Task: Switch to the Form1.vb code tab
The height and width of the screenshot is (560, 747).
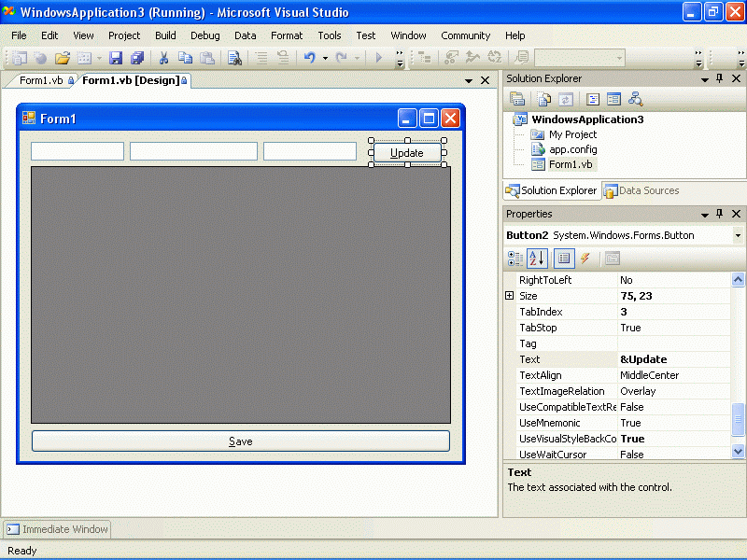Action: click(x=41, y=80)
